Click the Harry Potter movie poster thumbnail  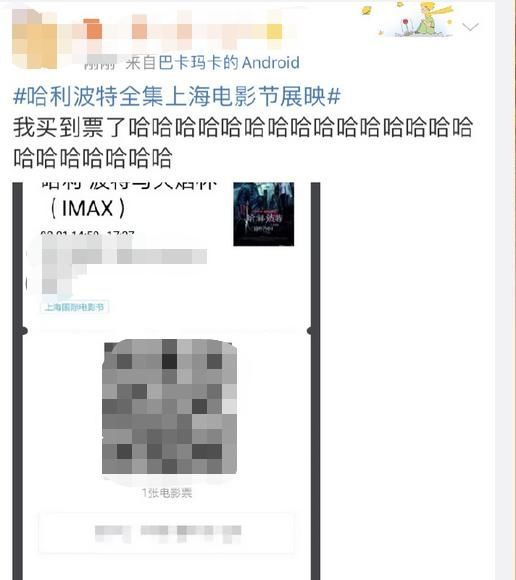point(264,214)
